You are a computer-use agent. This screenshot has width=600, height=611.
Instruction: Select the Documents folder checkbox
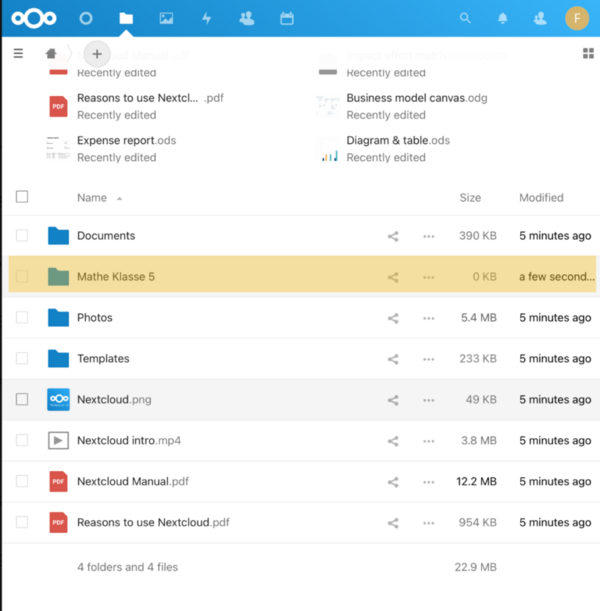pos(22,235)
